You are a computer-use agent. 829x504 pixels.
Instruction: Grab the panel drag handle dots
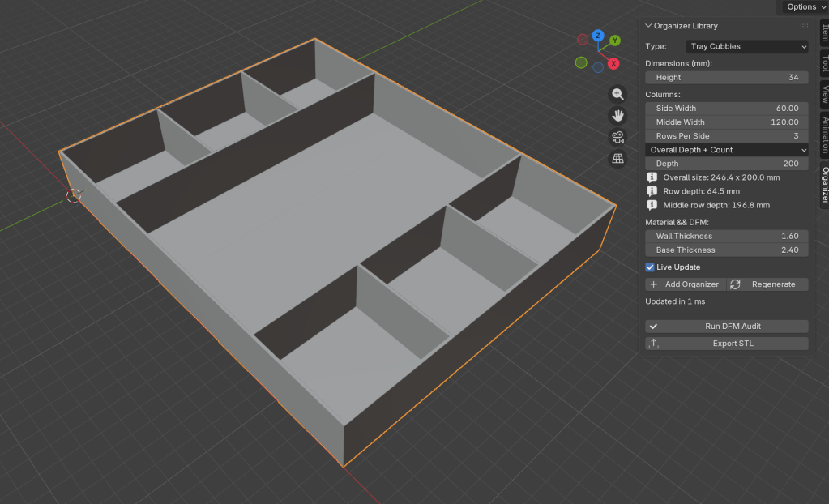pos(804,25)
